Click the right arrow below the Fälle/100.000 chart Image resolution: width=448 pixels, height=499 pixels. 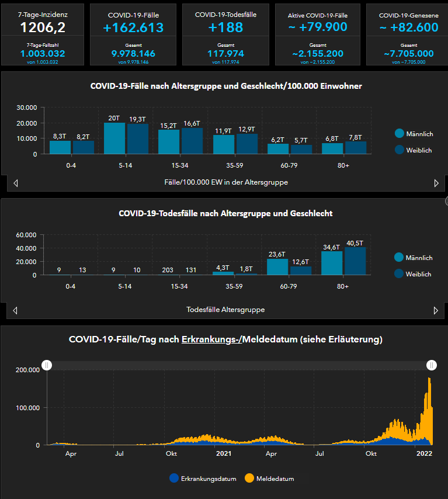436,183
